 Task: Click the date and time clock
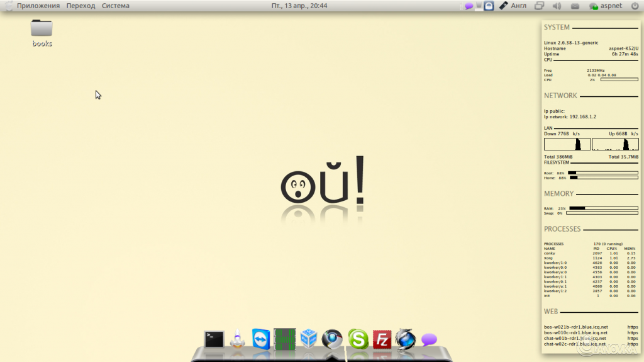[x=299, y=6]
